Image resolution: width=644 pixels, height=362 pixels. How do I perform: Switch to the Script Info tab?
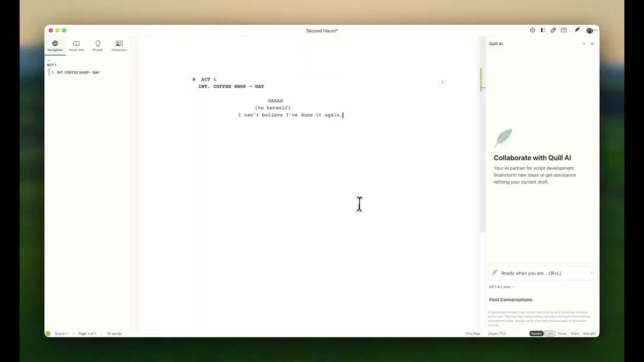(76, 46)
